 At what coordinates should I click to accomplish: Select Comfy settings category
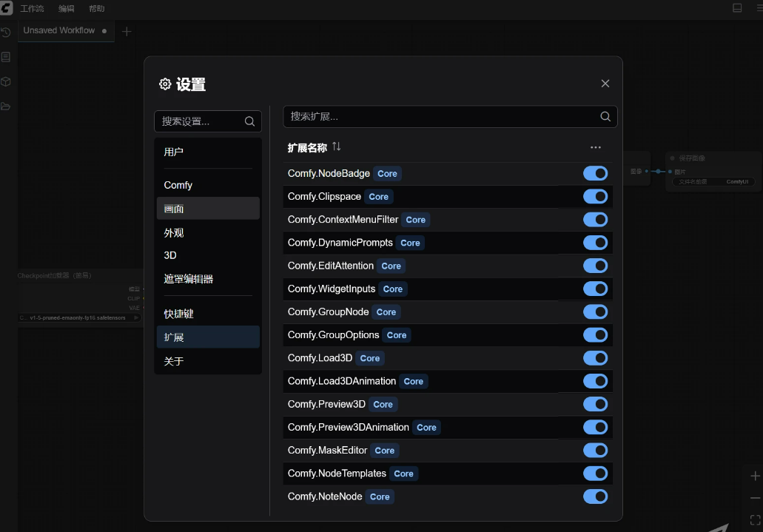tap(208, 185)
